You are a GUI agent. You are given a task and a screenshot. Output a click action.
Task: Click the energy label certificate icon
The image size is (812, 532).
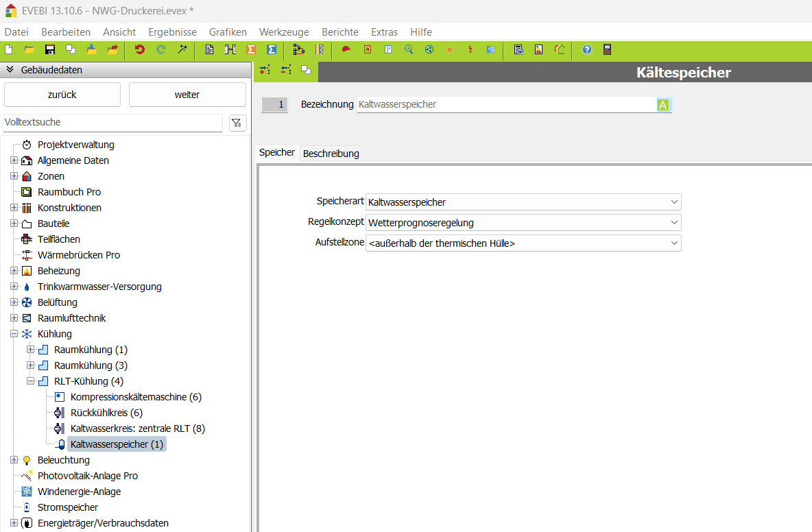tap(539, 49)
